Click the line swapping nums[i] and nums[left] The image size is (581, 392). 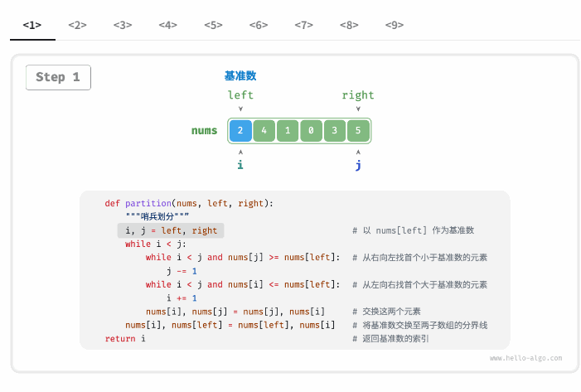point(230,326)
